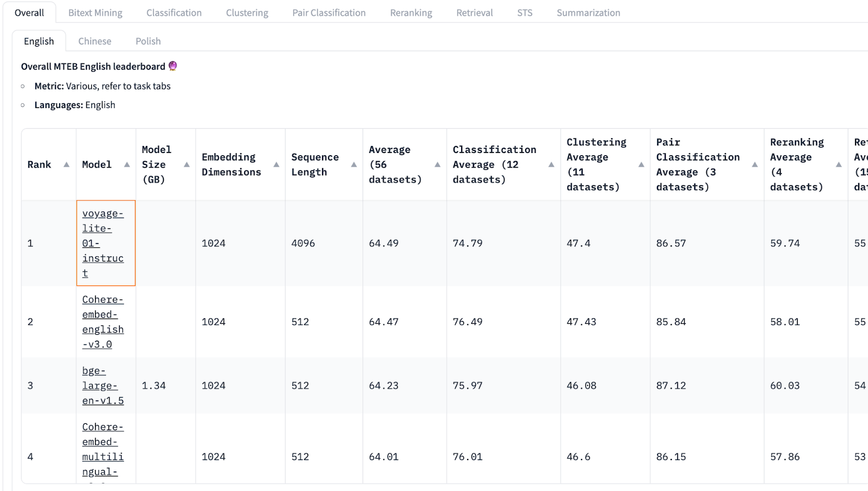Select the Chinese language tab

click(x=94, y=41)
